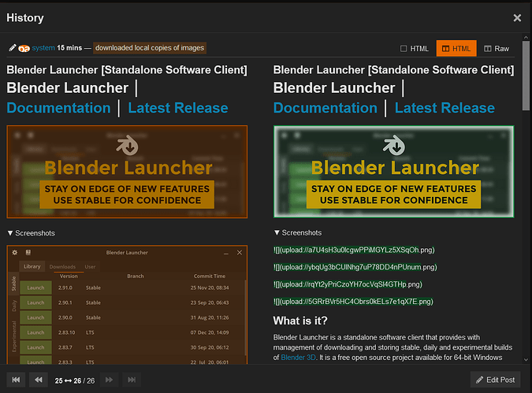Open the Blender 3D link

click(298, 358)
